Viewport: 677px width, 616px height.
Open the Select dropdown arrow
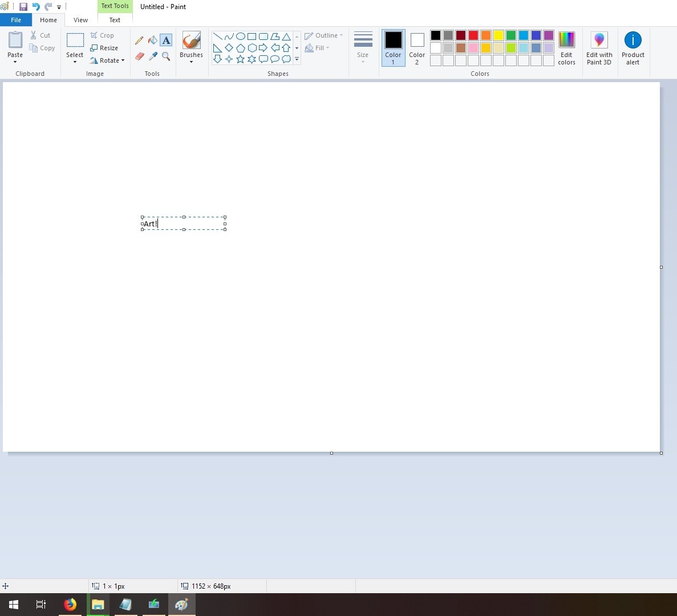click(75, 62)
